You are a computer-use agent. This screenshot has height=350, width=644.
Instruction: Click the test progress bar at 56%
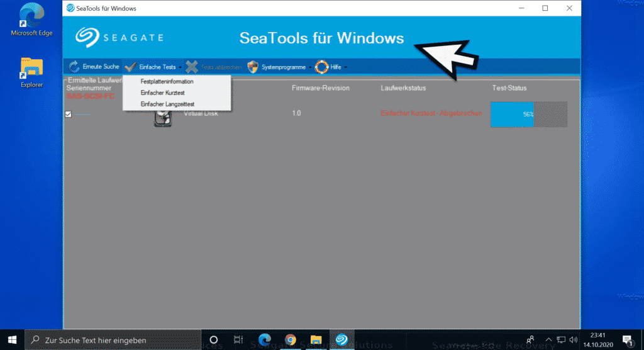[x=529, y=115]
